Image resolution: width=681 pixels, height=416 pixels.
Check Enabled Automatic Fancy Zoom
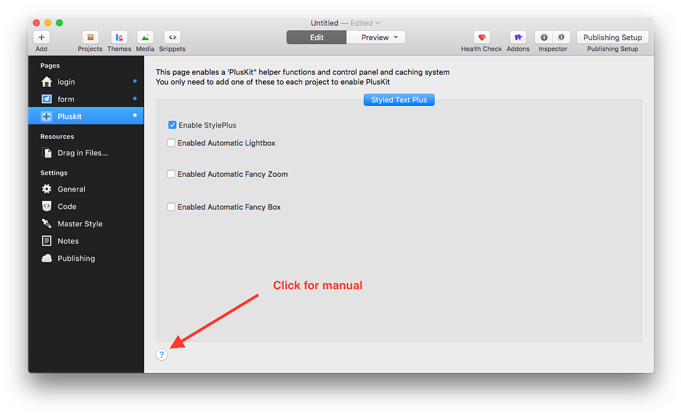click(171, 174)
